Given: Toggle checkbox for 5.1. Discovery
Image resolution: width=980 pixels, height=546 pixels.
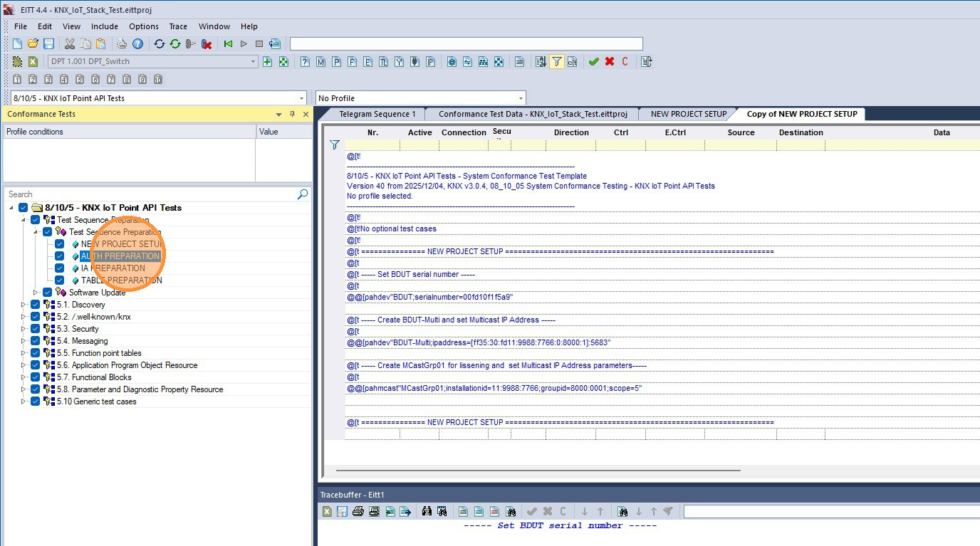Looking at the screenshot, I should [x=35, y=305].
